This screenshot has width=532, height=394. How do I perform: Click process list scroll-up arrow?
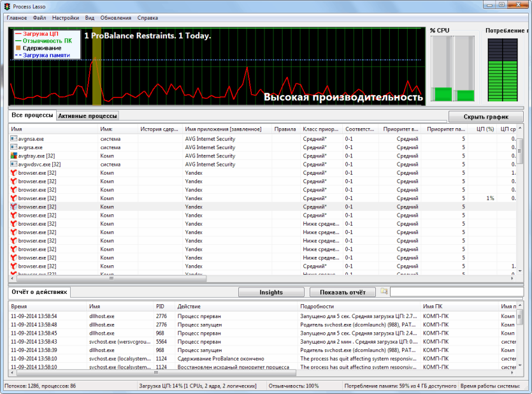coord(520,128)
